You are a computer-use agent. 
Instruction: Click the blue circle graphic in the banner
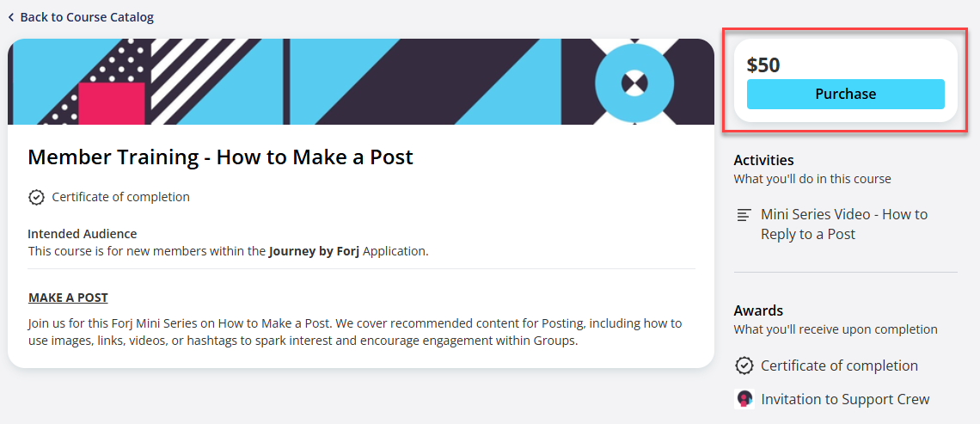(634, 83)
